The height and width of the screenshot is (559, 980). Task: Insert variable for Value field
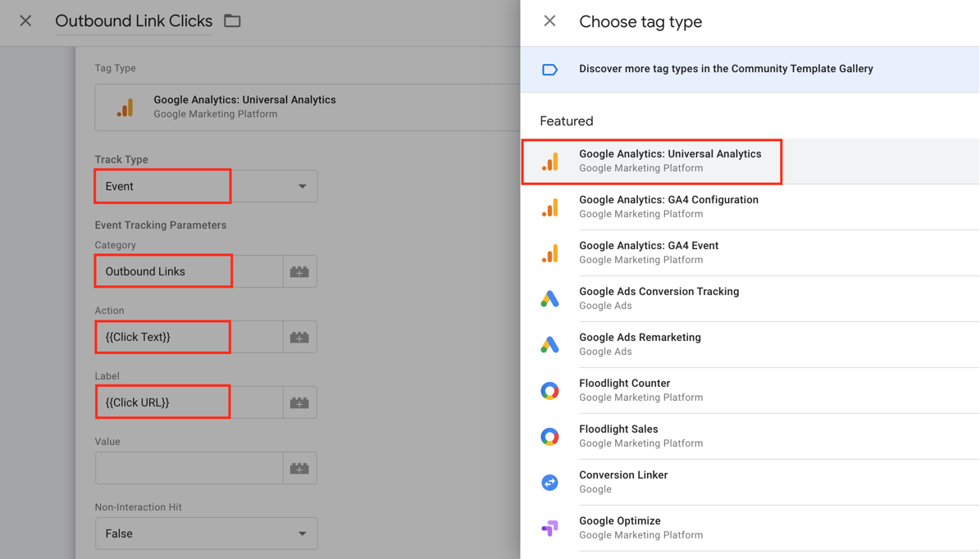click(x=299, y=469)
